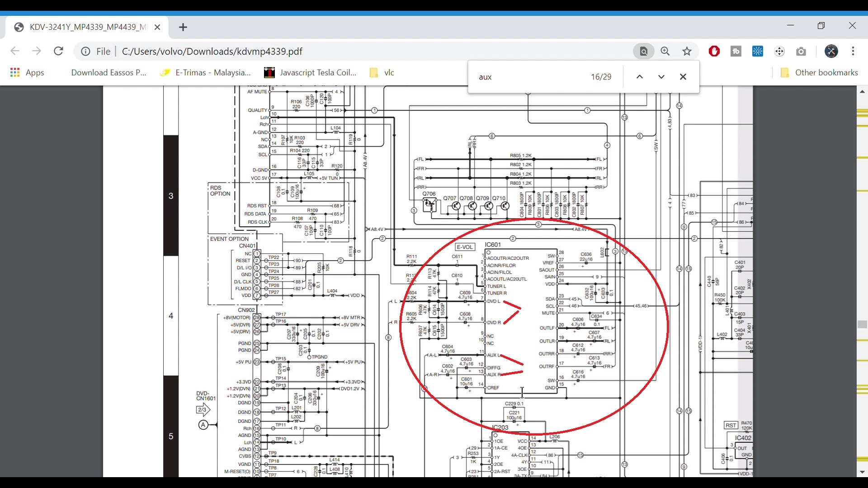Open the user profile avatar icon
The width and height of the screenshot is (868, 488).
[831, 51]
